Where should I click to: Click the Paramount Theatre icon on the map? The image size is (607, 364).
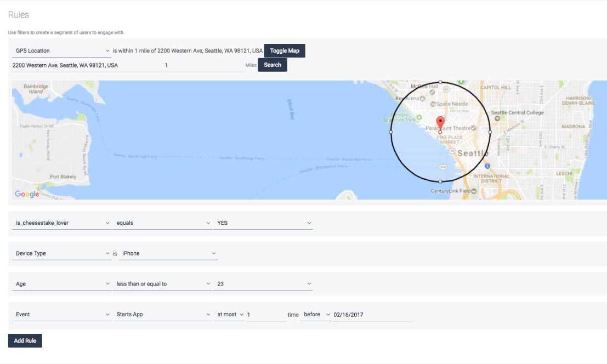[x=473, y=128]
